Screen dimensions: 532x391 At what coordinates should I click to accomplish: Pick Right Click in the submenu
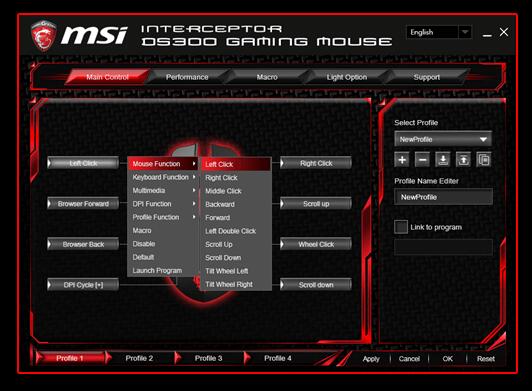coord(236,178)
